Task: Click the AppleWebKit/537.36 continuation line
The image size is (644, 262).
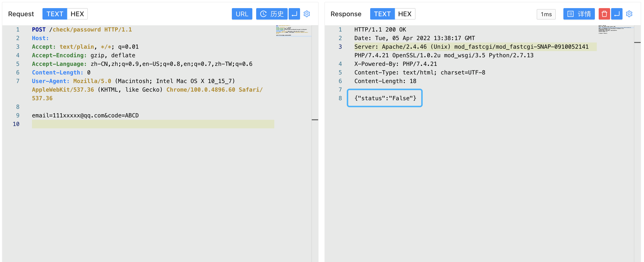Action: [147, 90]
